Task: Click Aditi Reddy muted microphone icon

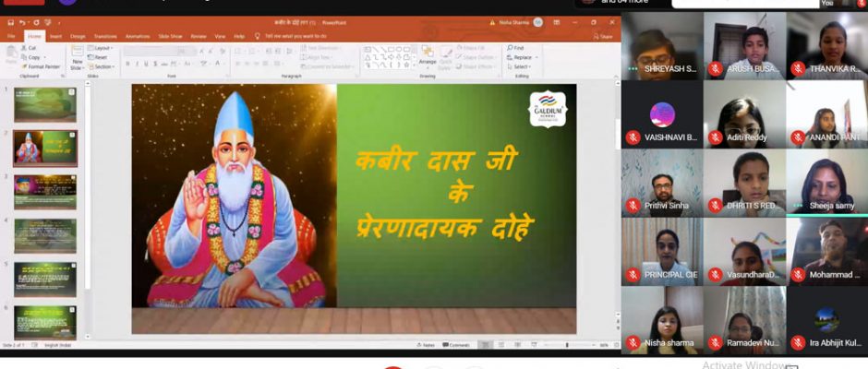Action: [716, 137]
